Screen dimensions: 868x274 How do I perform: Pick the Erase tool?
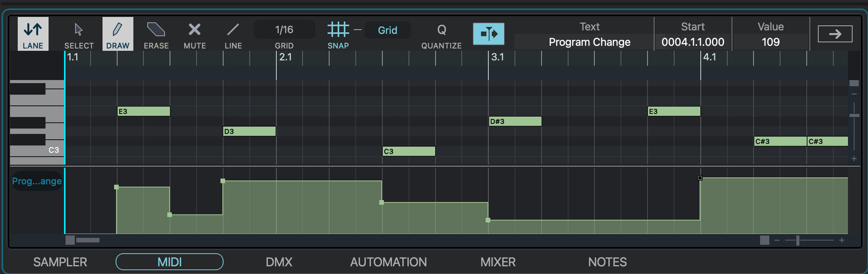pos(156,34)
